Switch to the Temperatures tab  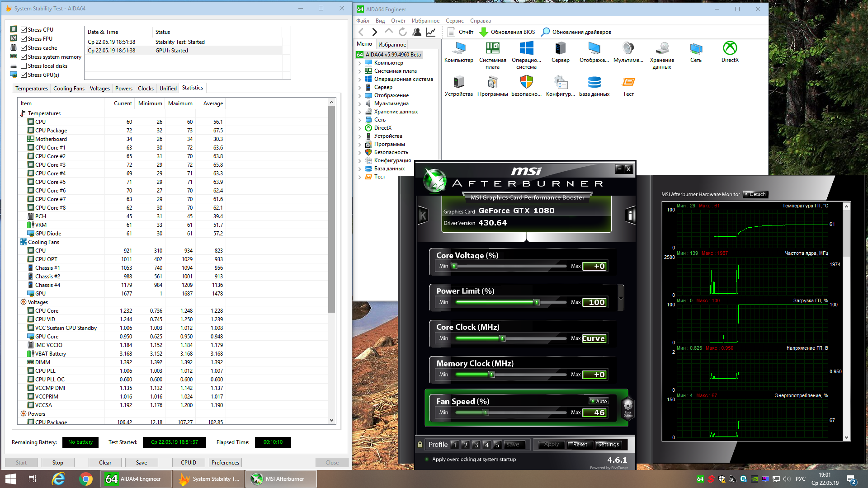coord(32,89)
